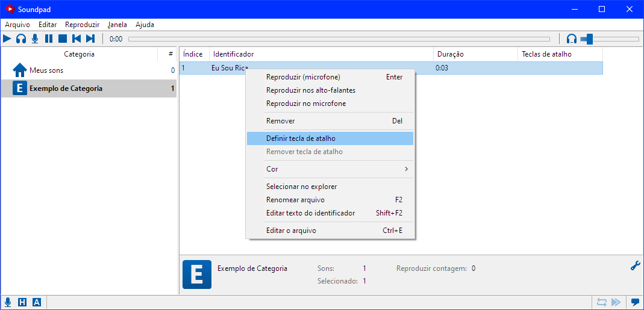Toggle the A button in the status bar
This screenshot has height=310, width=644.
point(37,302)
